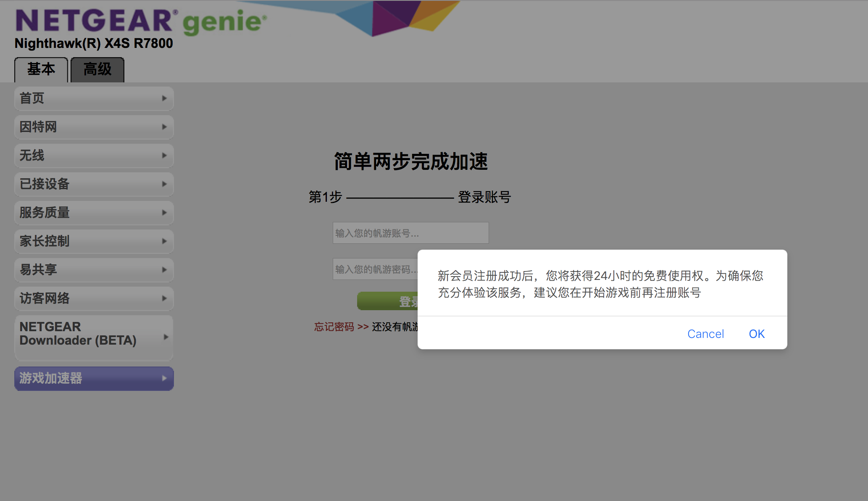The image size is (868, 501).
Task: Click the NETGEAR genie logo
Action: coord(141,21)
